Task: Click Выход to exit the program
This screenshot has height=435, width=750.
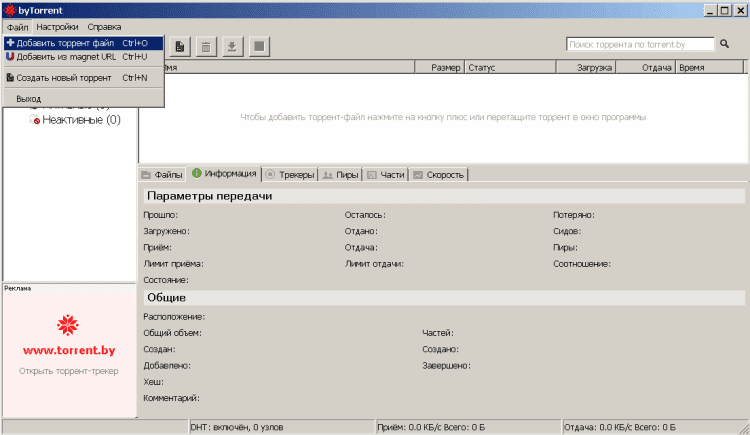Action: 29,98
